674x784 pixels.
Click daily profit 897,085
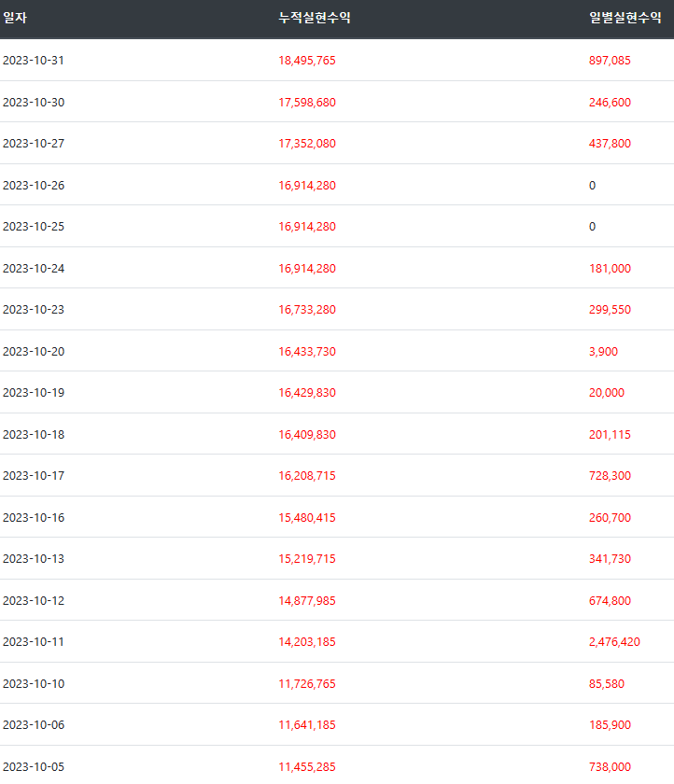[610, 61]
